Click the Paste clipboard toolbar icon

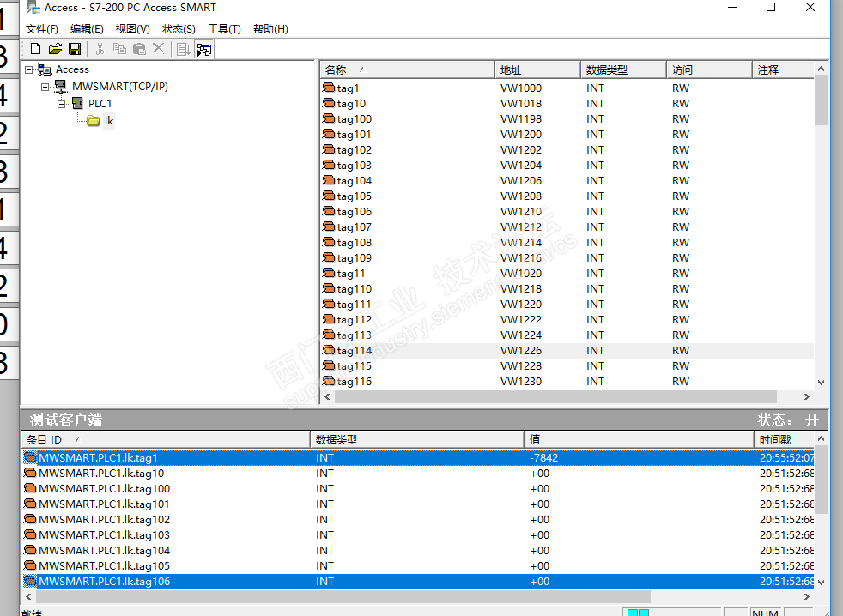pyautogui.click(x=139, y=49)
